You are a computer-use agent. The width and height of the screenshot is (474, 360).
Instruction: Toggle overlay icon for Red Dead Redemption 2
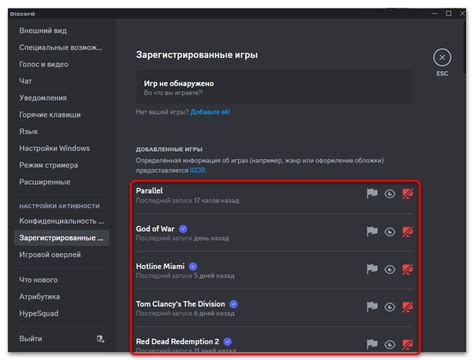click(x=407, y=344)
